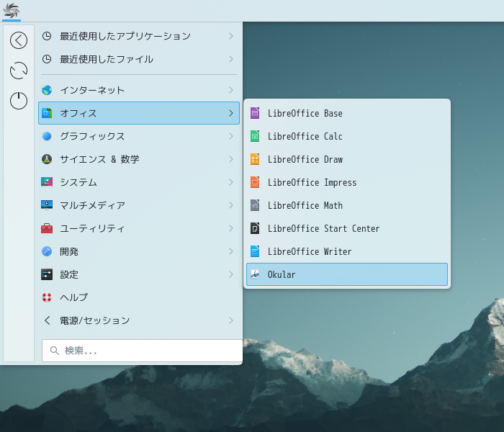
Task: Click the 設定 label text
Action: (x=69, y=274)
